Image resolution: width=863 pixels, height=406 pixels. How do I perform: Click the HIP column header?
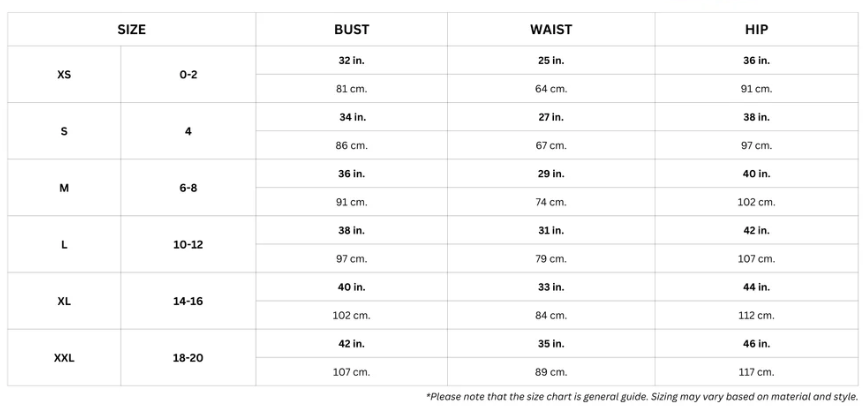coord(756,30)
